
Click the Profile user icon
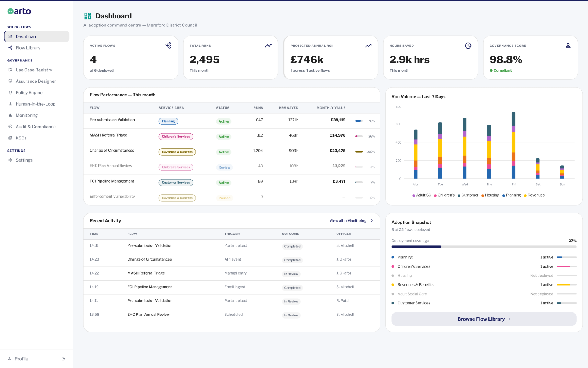(x=10, y=359)
